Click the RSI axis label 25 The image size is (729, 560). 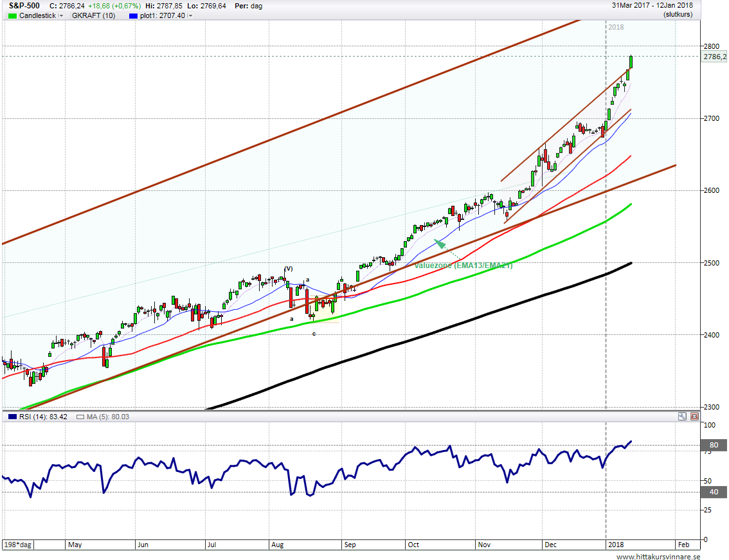click(x=708, y=510)
